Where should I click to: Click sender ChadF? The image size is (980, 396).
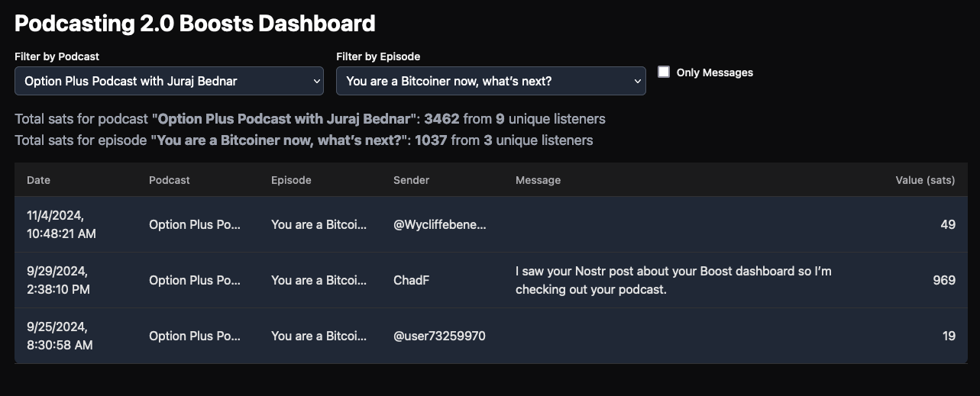coord(411,280)
